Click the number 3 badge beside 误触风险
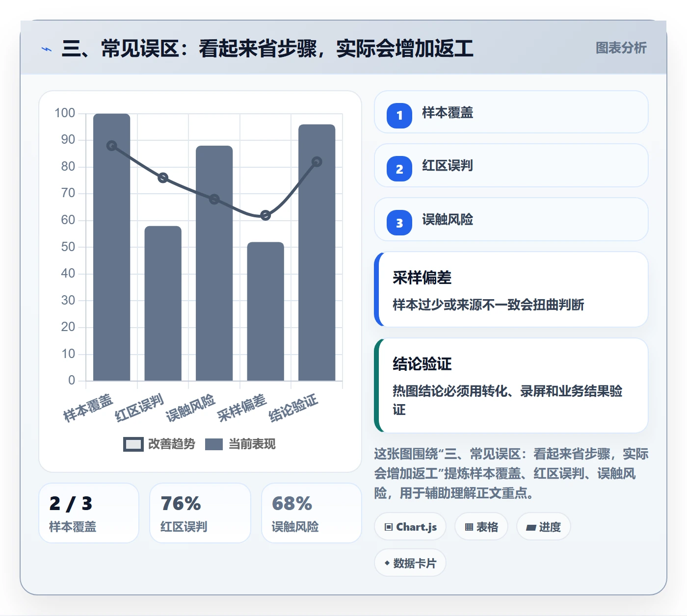 click(399, 223)
